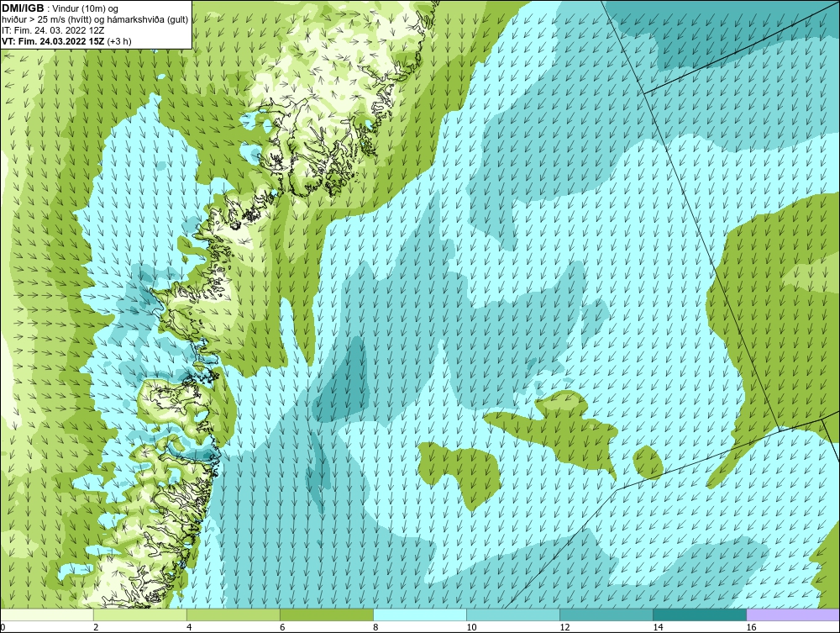Click the 'hviður > 25 m/s (hvítt)' legend line

[x=95, y=20]
